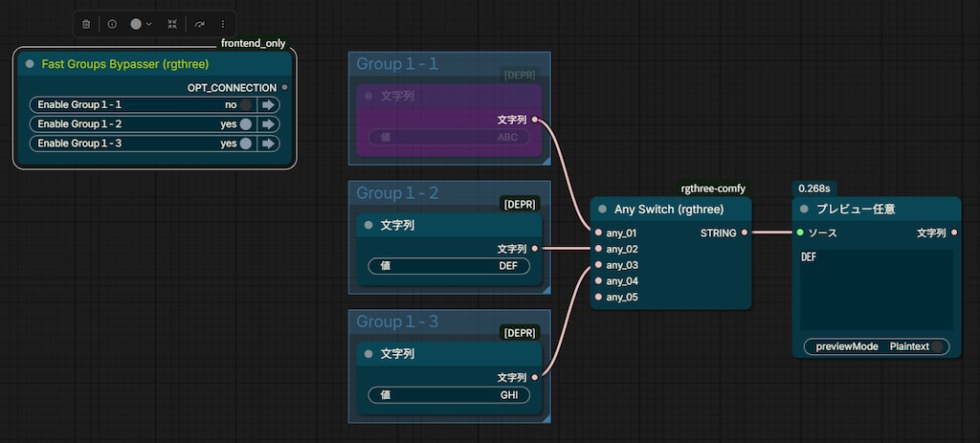
Task: Click the rgthree-comfy badge
Action: tap(713, 188)
